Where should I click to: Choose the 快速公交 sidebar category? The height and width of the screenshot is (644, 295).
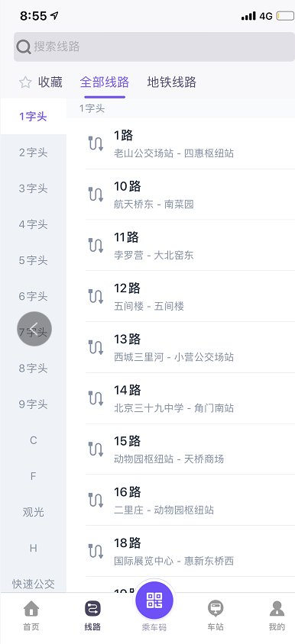tap(34, 584)
